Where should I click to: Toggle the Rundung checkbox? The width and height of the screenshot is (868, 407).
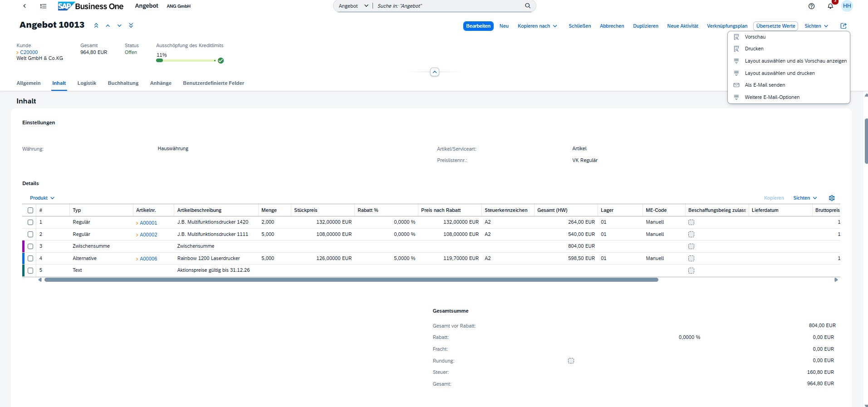[571, 361]
